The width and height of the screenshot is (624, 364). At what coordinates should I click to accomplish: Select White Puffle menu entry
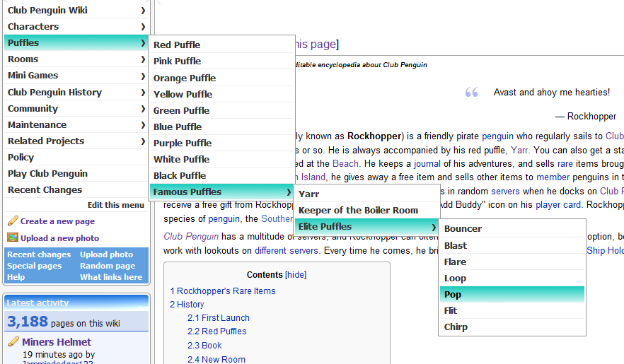221,159
